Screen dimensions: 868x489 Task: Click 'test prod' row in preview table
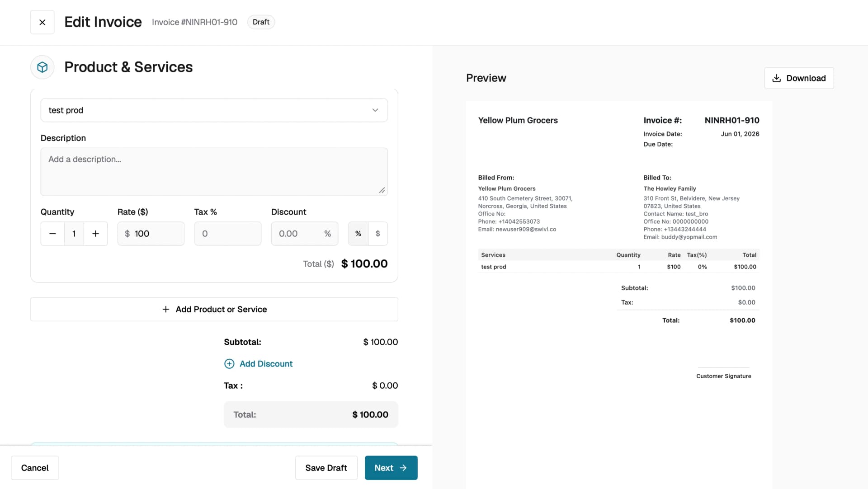(618, 267)
